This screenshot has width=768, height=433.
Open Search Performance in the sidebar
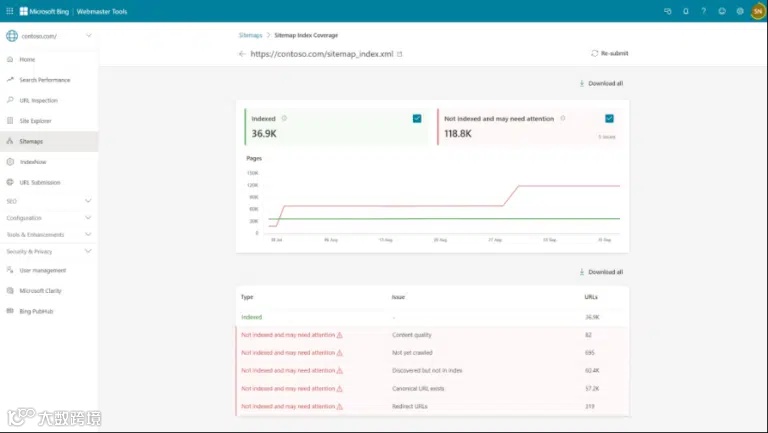[49, 80]
